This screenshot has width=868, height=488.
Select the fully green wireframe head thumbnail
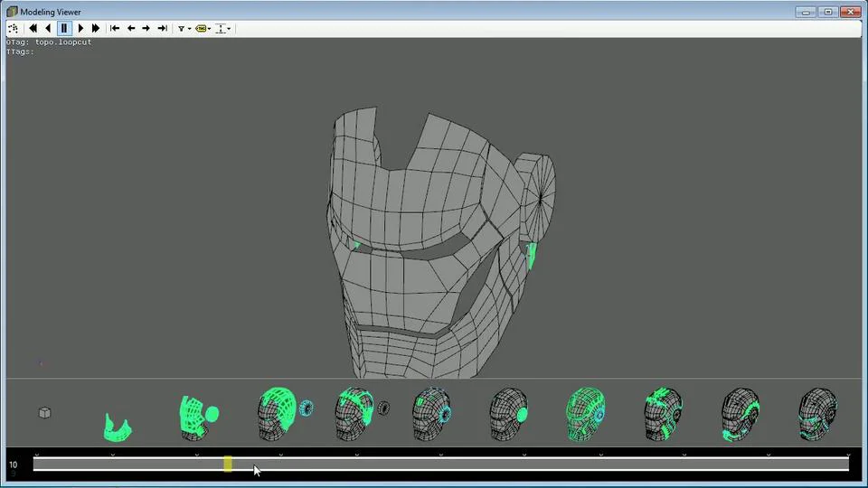point(586,414)
